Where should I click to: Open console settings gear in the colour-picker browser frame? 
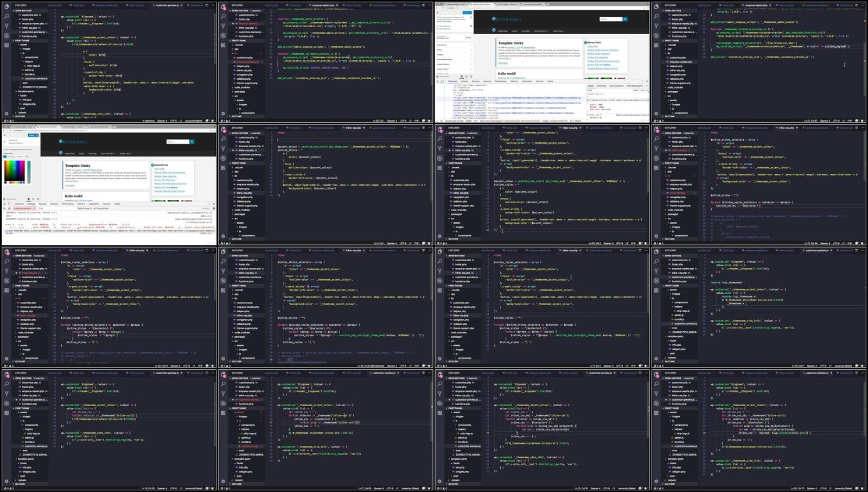214,208
